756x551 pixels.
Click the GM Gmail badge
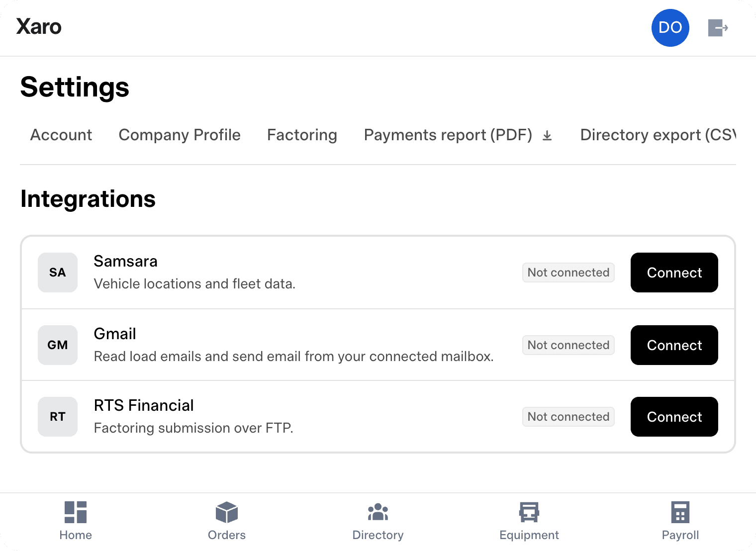point(58,345)
